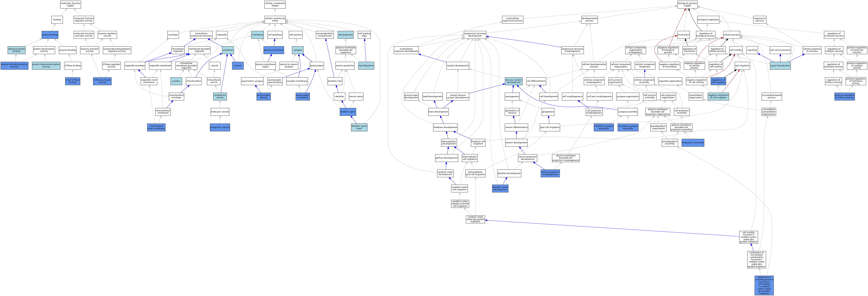Select the light-blue 'synapse' node
The image size is (868, 296).
298,50
